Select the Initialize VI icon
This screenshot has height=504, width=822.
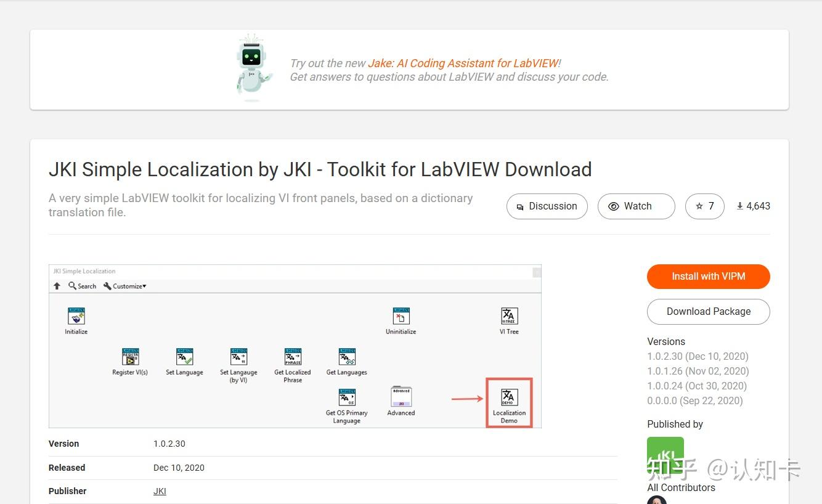pos(75,315)
